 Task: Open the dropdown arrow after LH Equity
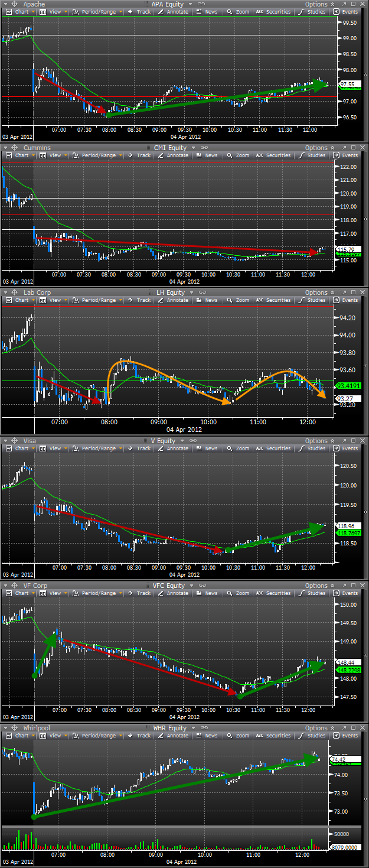click(x=192, y=292)
